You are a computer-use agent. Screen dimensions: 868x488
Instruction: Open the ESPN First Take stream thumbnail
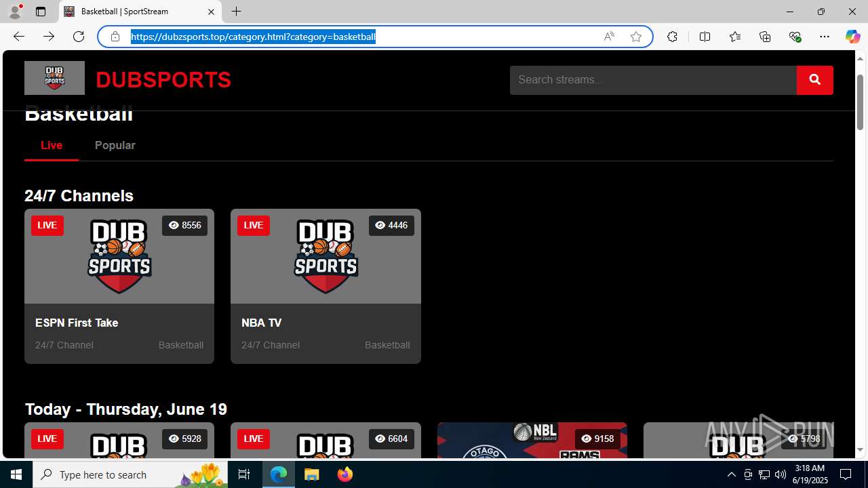[119, 256]
